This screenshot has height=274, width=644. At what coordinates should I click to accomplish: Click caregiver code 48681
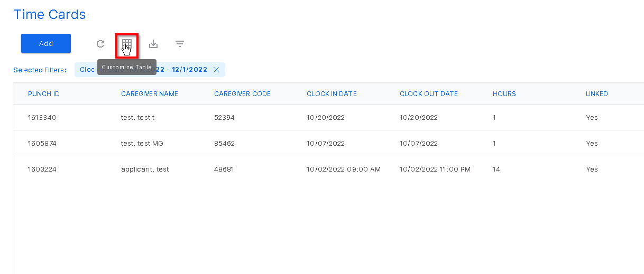pos(224,169)
